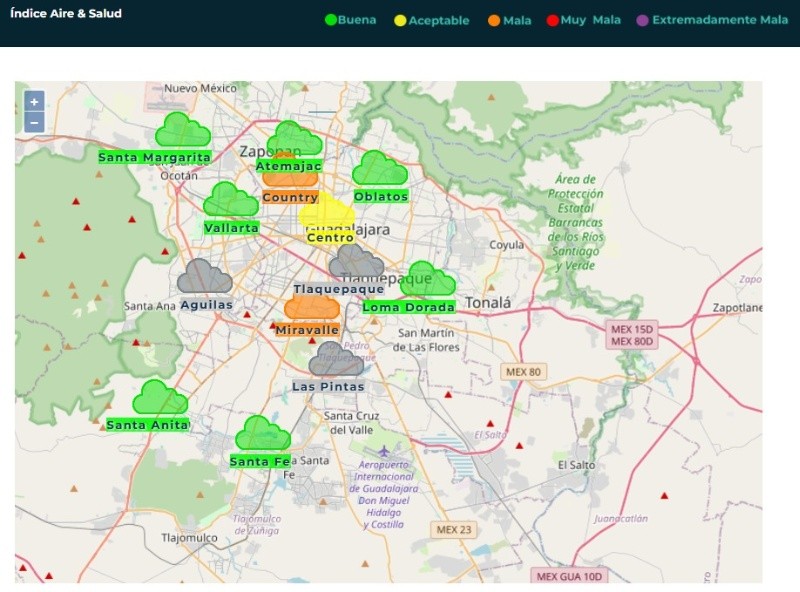Select the Mala legend label
The image size is (800, 592).
tap(517, 20)
